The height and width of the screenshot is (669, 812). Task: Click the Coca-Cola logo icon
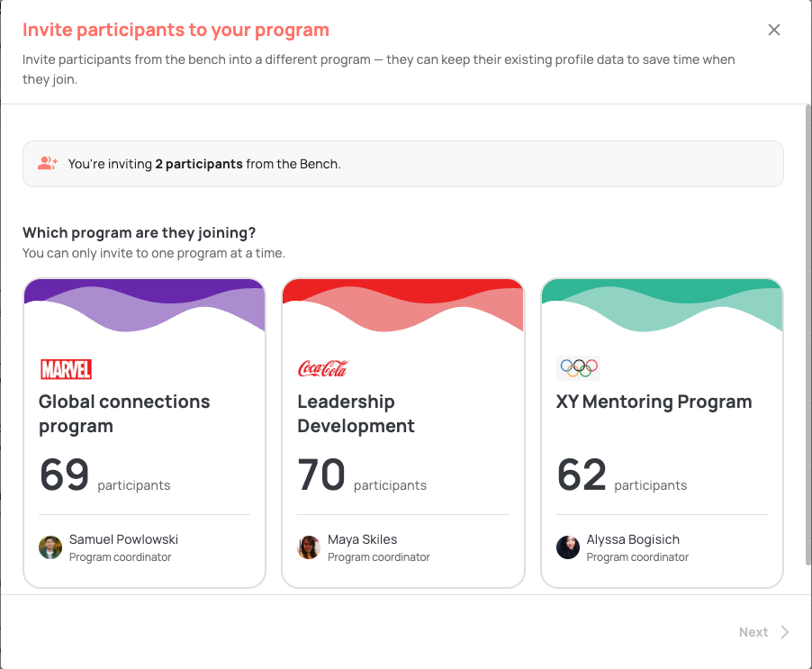[322, 368]
